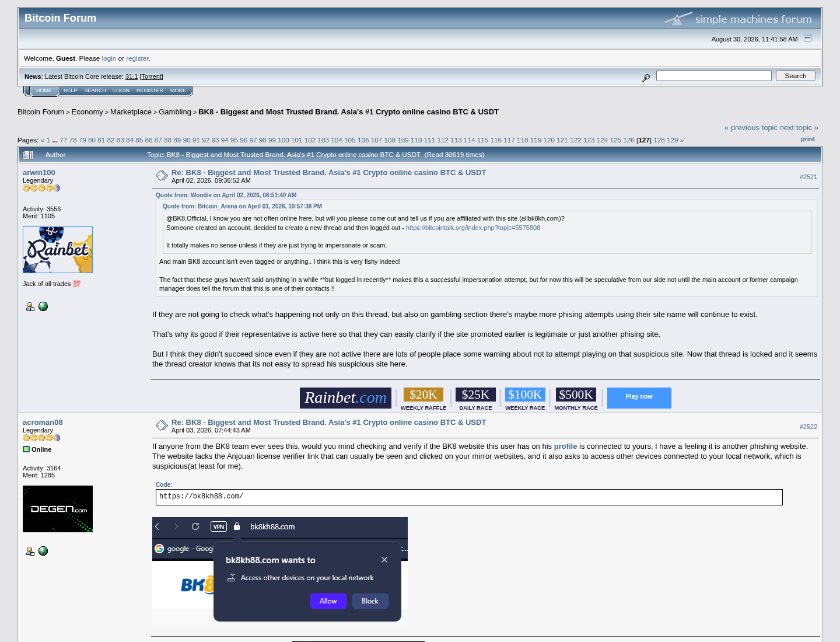Open post permalink #2521

click(808, 177)
